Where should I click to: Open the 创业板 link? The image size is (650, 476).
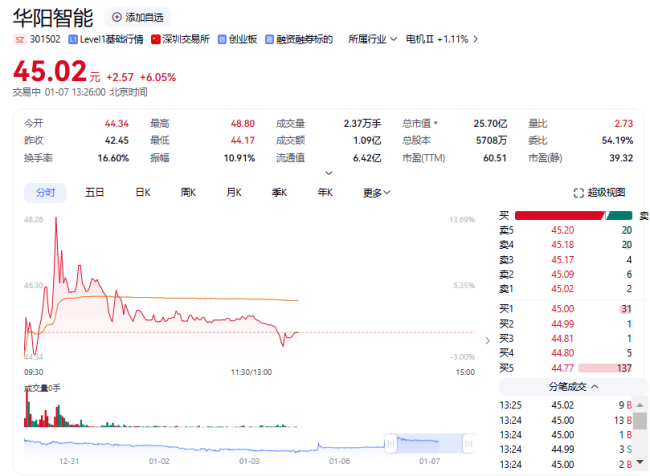tap(243, 39)
